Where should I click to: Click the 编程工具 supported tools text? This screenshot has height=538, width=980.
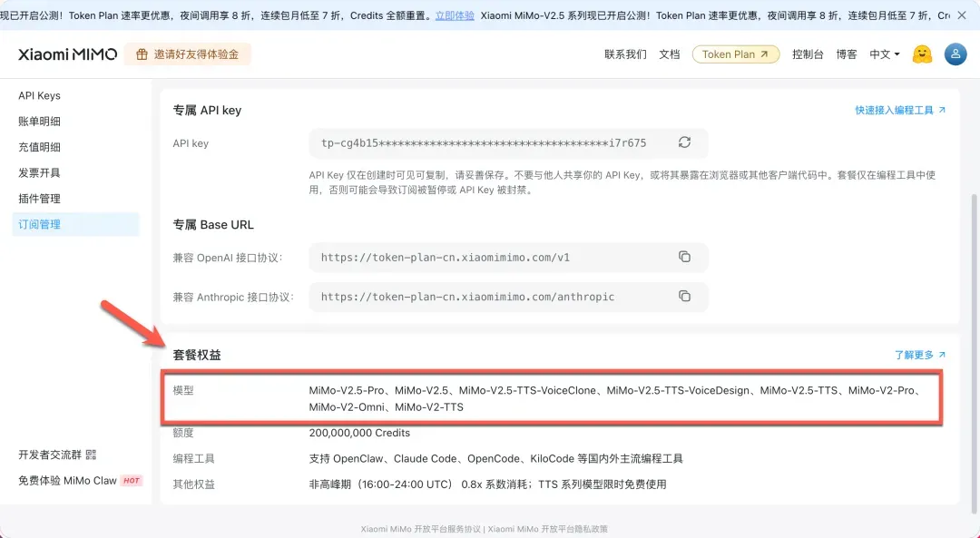(x=495, y=459)
